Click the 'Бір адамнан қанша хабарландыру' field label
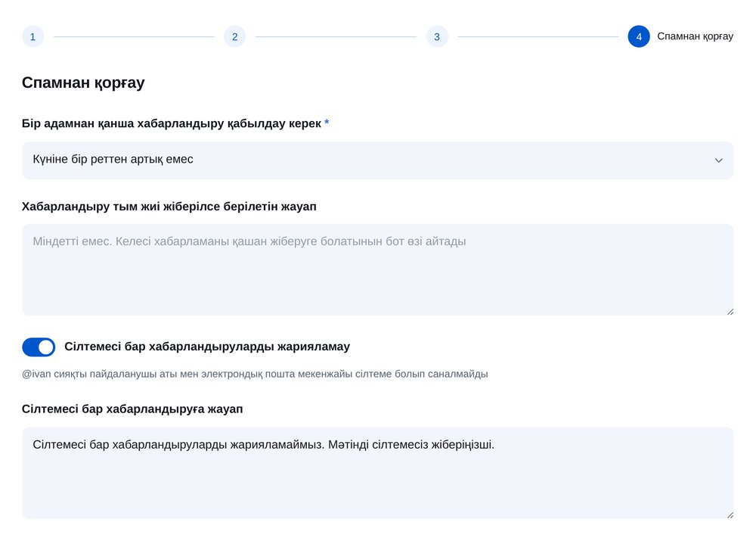This screenshot has height=541, width=756. 171,123
